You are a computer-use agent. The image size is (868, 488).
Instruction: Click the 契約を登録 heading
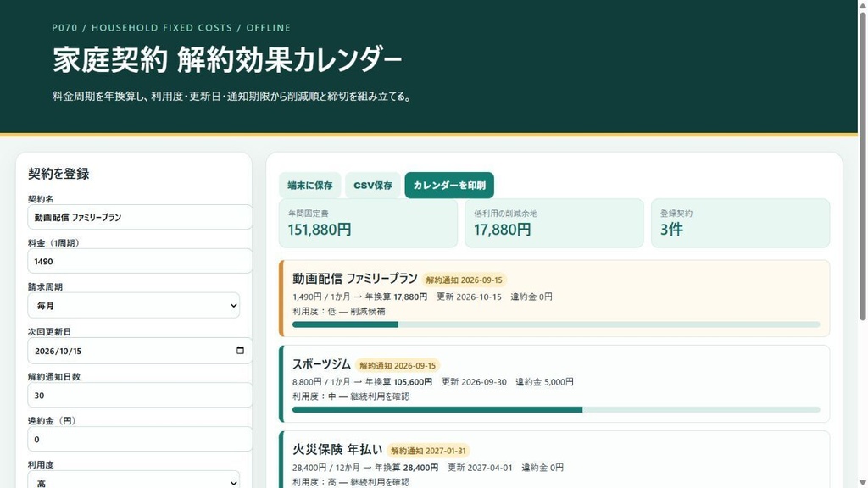pyautogui.click(x=58, y=174)
